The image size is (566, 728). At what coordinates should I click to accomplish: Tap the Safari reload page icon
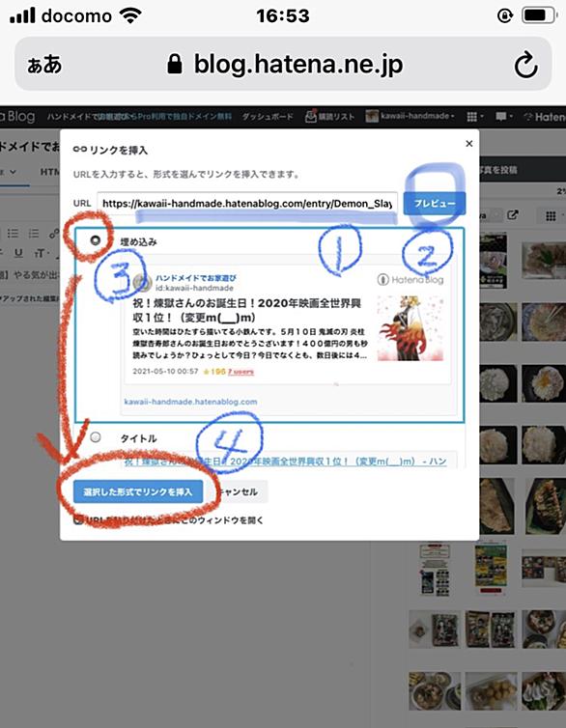525,65
